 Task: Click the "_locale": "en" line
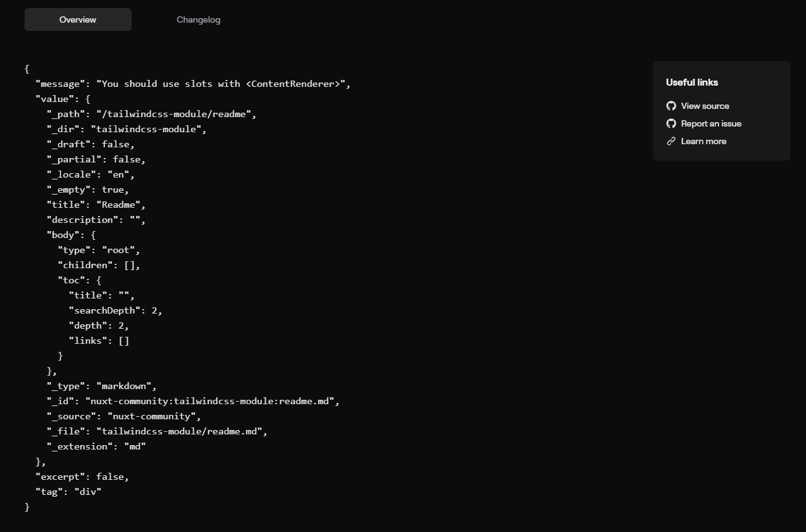coord(91,174)
